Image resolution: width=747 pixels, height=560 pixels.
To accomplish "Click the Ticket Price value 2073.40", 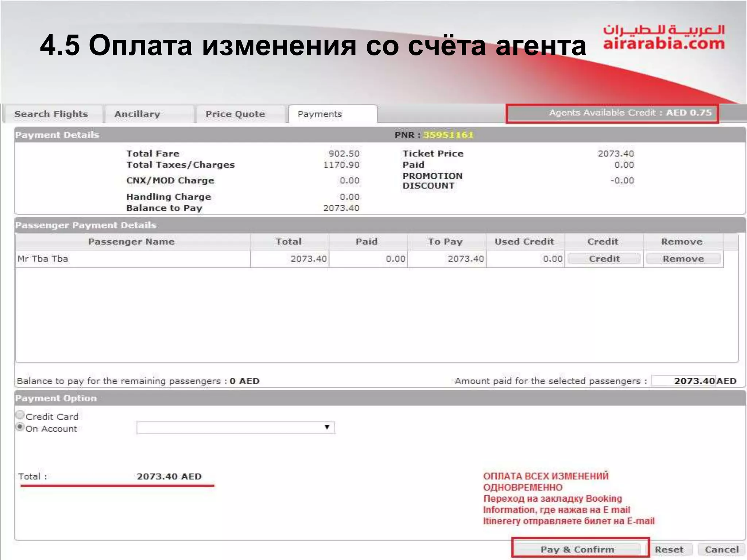I will click(616, 153).
